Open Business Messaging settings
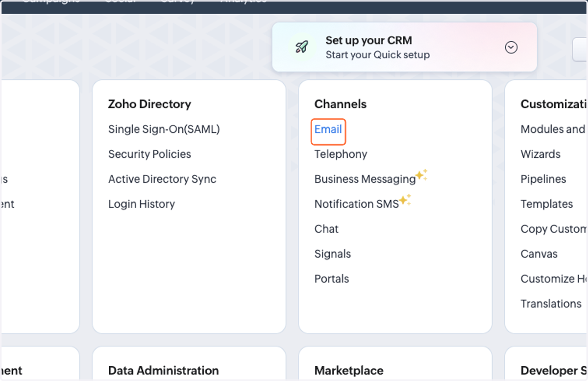This screenshot has width=588, height=381. (x=365, y=179)
